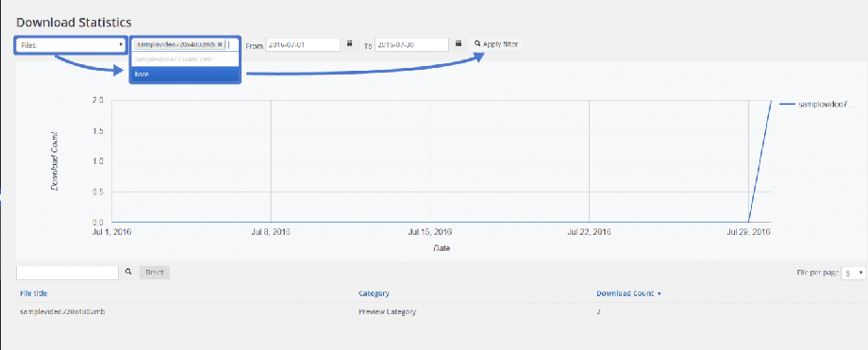868x350 pixels.
Task: Sort by Category column
Action: tap(374, 293)
